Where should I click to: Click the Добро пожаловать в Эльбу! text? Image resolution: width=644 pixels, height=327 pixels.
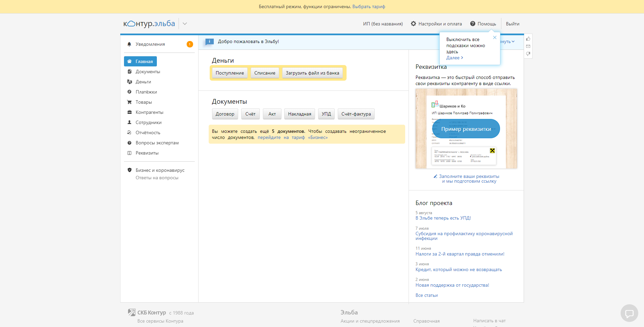[248, 41]
